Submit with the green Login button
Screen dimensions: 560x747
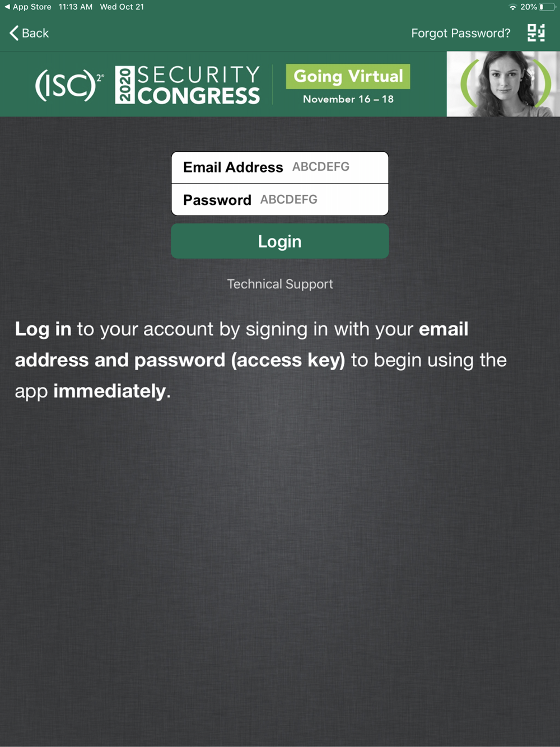coord(280,241)
